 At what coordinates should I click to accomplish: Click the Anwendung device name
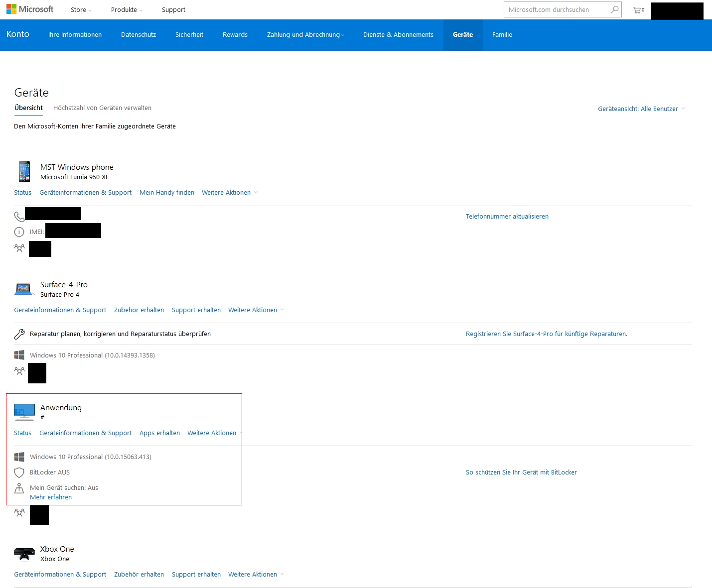[x=61, y=408]
